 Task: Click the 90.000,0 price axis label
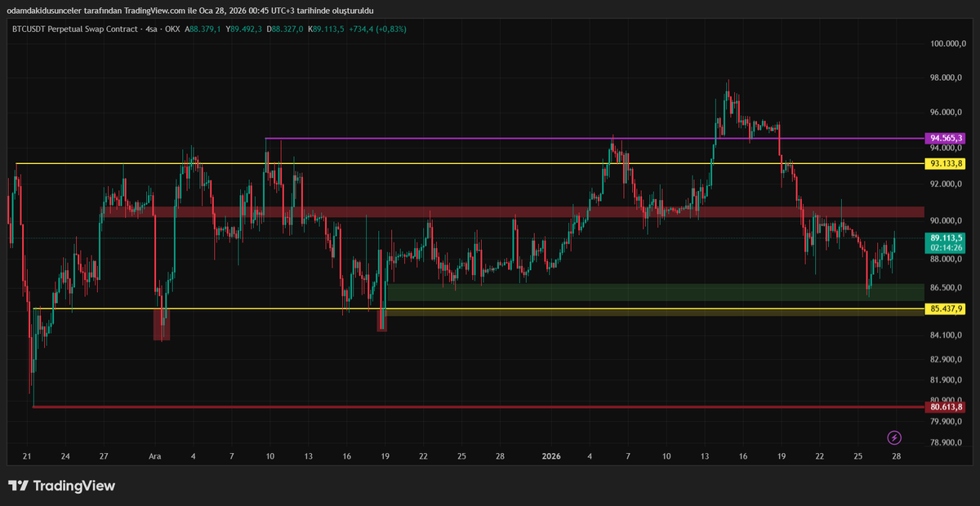click(947, 221)
